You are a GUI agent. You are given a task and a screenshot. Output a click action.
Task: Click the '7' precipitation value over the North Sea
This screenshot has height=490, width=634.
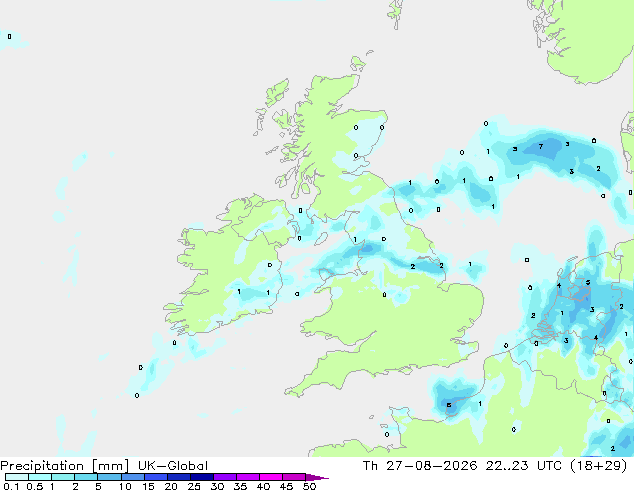[541, 146]
